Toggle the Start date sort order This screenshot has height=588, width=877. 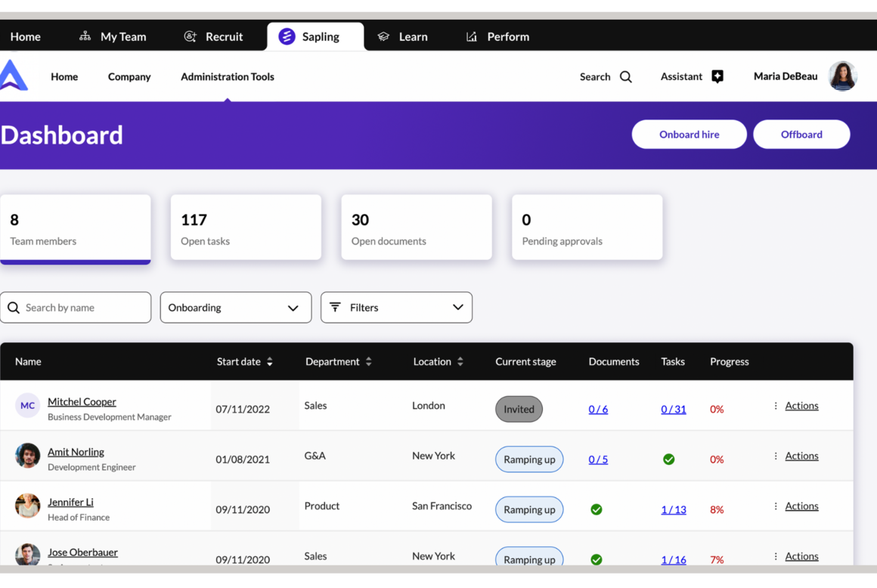click(x=270, y=361)
